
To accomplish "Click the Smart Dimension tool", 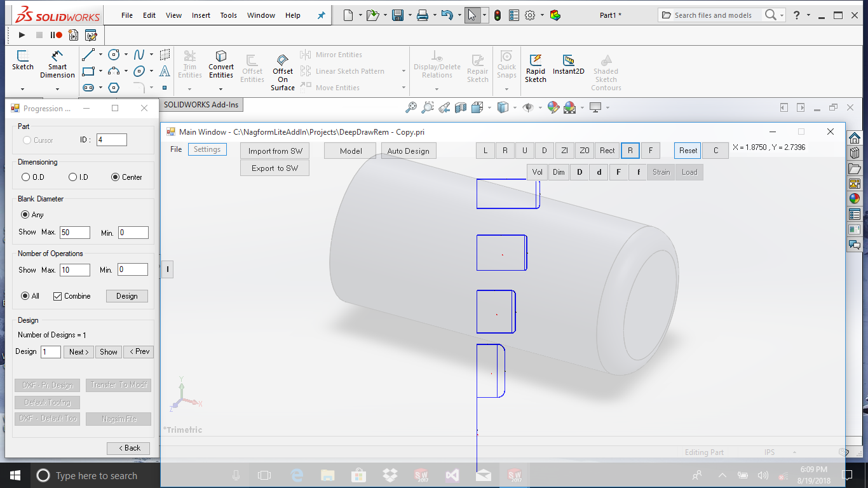I will click(57, 64).
